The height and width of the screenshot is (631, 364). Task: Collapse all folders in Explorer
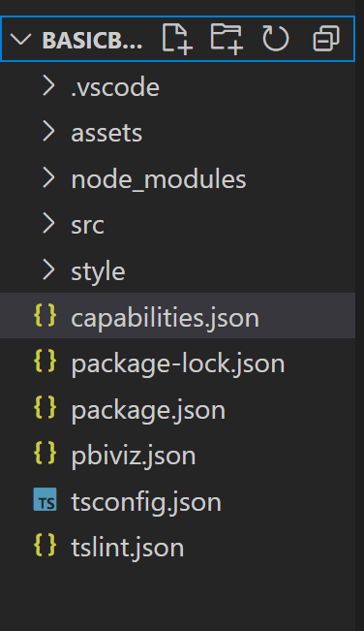click(x=326, y=39)
